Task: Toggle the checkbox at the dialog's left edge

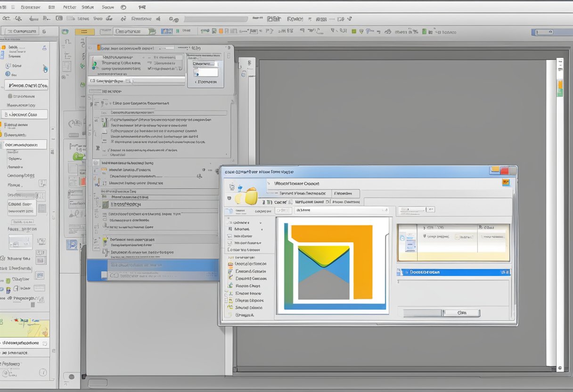Action: [x=229, y=198]
